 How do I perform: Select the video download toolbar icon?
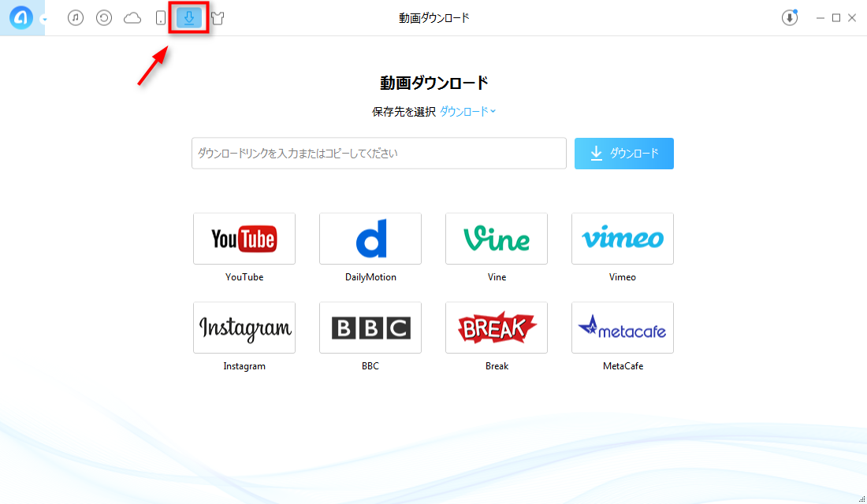(189, 17)
